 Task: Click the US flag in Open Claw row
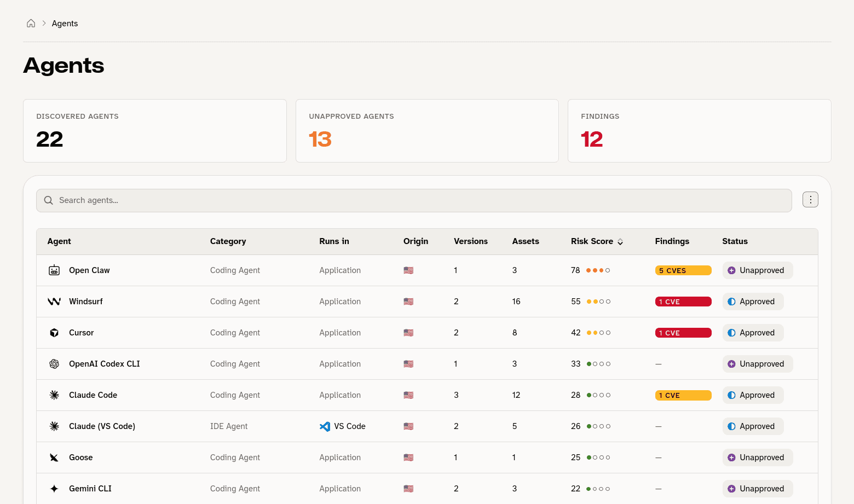pyautogui.click(x=408, y=270)
